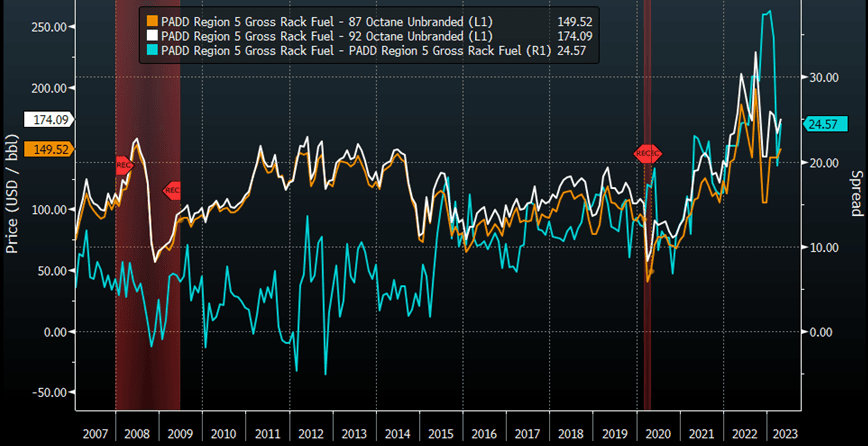This screenshot has height=446, width=868.
Task: Click the REC marker in 2009
Action: pyautogui.click(x=172, y=191)
